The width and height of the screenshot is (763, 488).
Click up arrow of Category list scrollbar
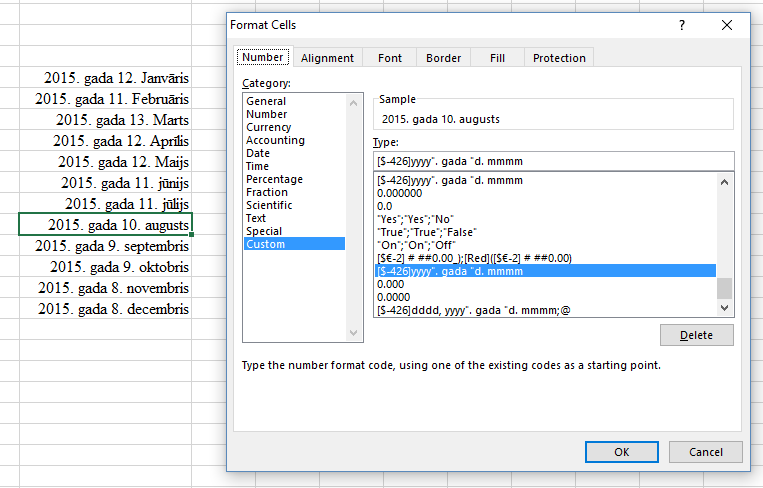[x=354, y=103]
